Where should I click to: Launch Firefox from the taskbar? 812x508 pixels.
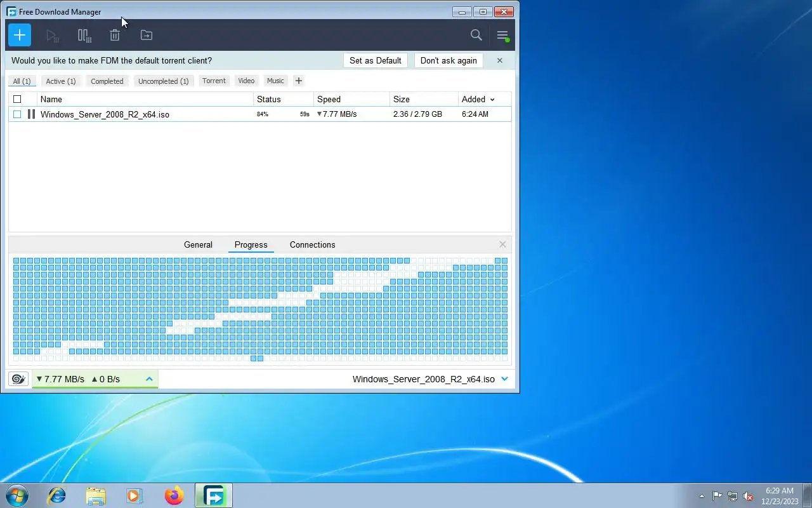click(174, 495)
